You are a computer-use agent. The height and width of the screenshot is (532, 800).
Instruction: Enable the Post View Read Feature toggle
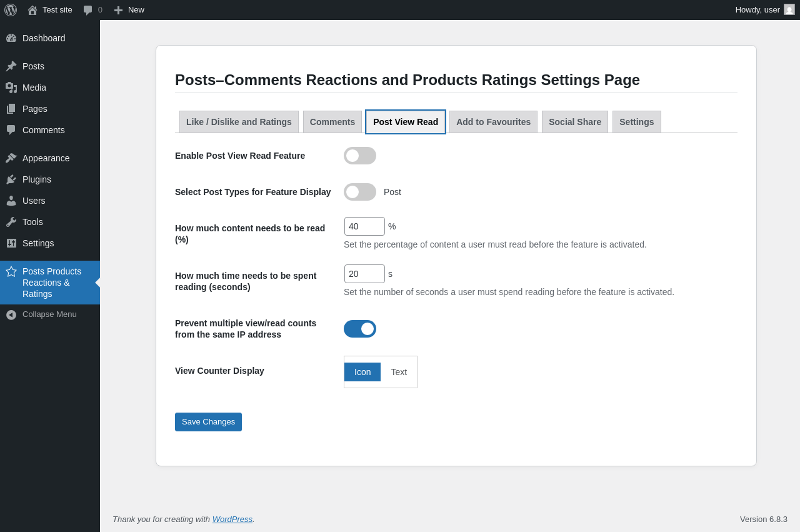click(x=360, y=156)
